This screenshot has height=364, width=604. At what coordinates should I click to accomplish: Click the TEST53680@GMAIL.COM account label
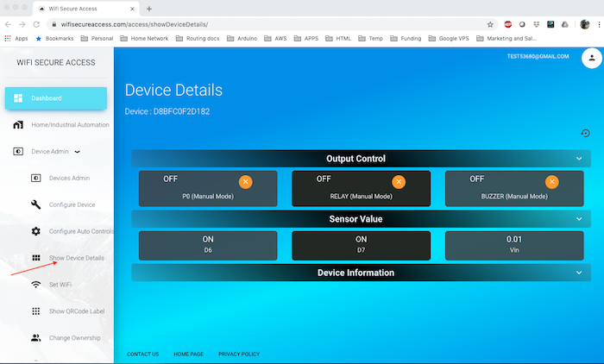click(x=538, y=56)
